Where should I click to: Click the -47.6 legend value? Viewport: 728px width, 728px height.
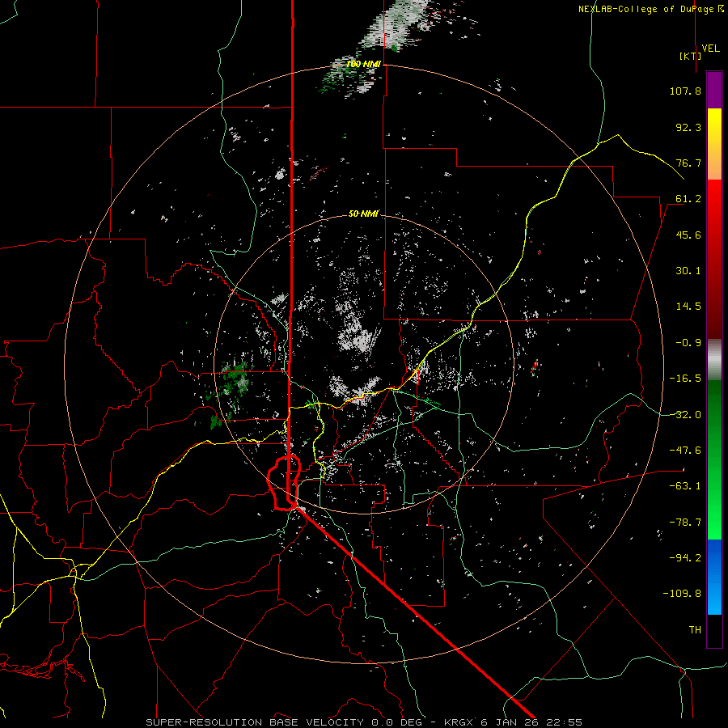(685, 451)
